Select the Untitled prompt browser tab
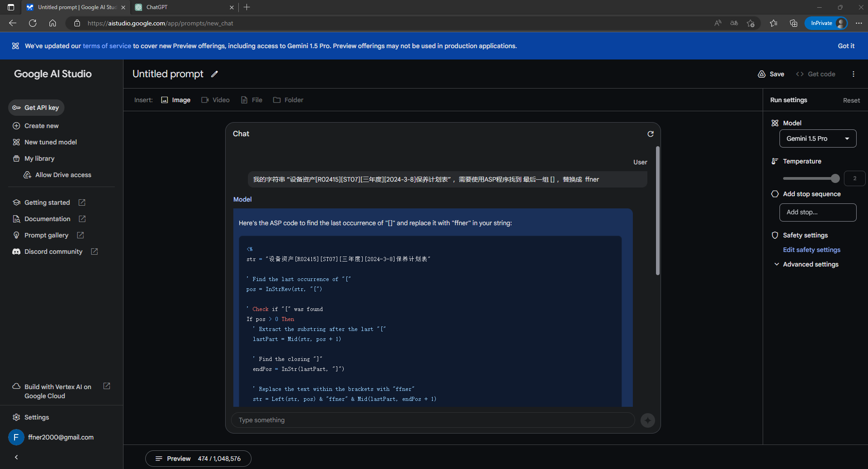This screenshot has width=868, height=469. point(76,7)
